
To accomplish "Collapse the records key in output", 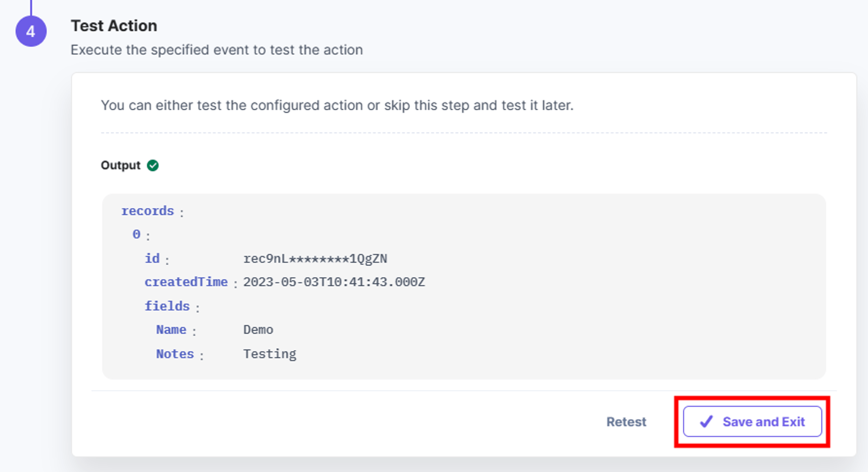I will coord(148,211).
